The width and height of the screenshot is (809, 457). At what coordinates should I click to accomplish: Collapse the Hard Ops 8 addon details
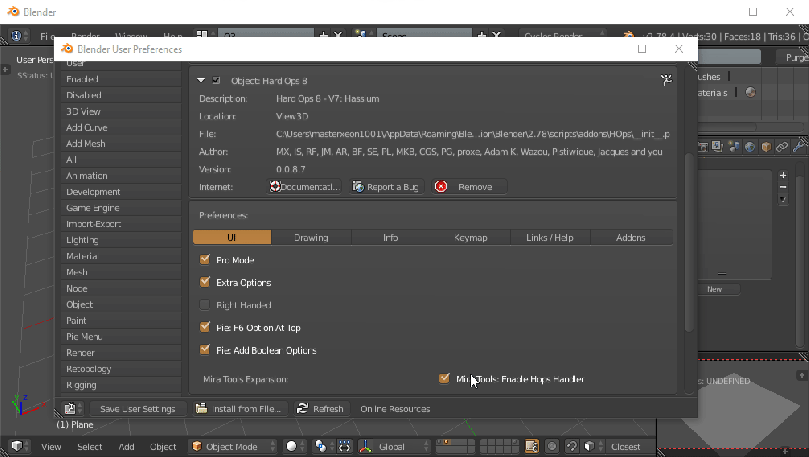point(201,80)
